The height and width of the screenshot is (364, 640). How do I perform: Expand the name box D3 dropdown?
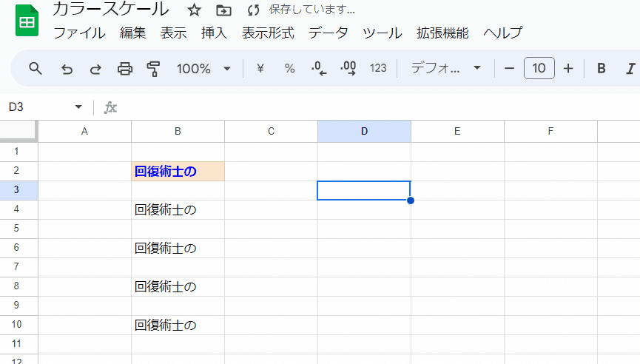click(78, 107)
